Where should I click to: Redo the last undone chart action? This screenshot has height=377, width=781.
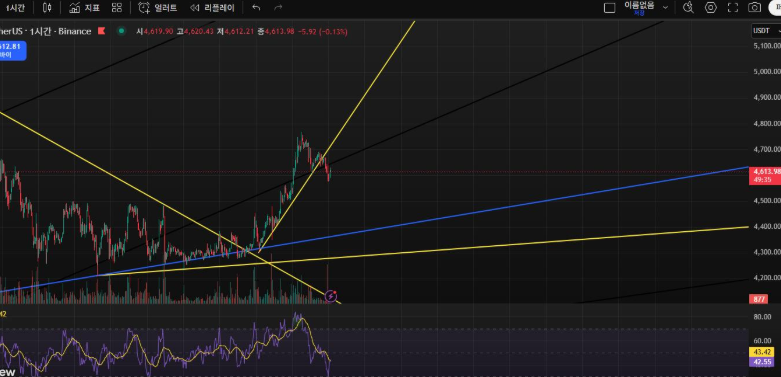tap(278, 7)
